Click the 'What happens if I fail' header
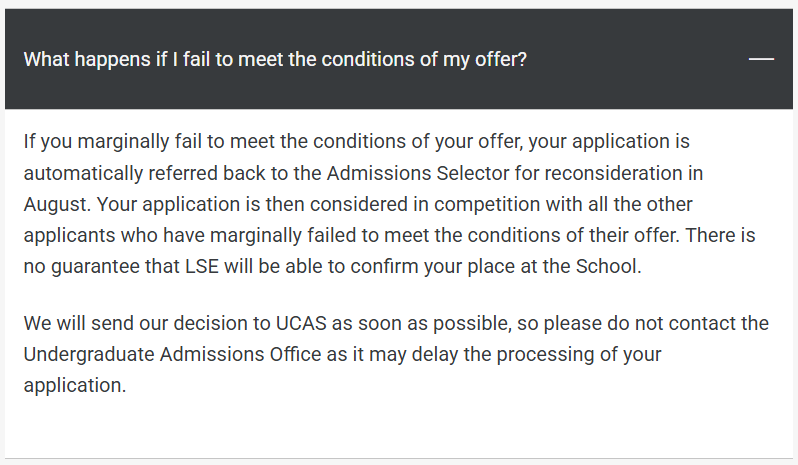Viewport: 798px width, 465px height. [x=275, y=60]
